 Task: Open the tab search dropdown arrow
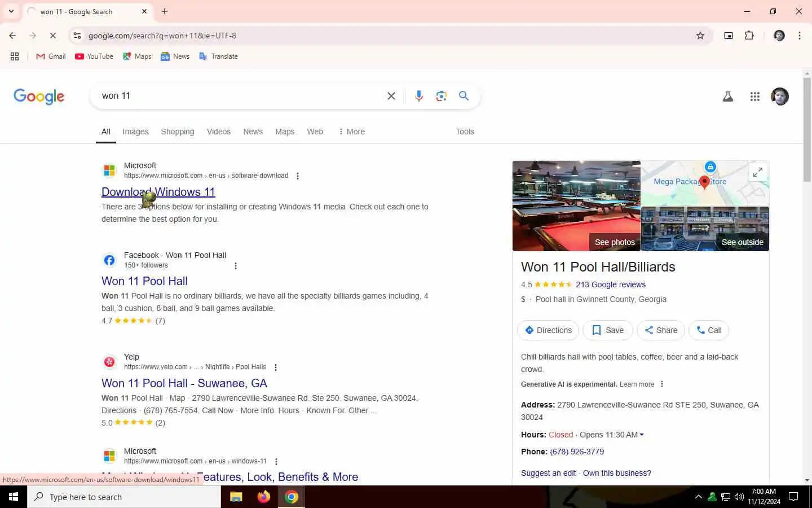click(x=11, y=11)
